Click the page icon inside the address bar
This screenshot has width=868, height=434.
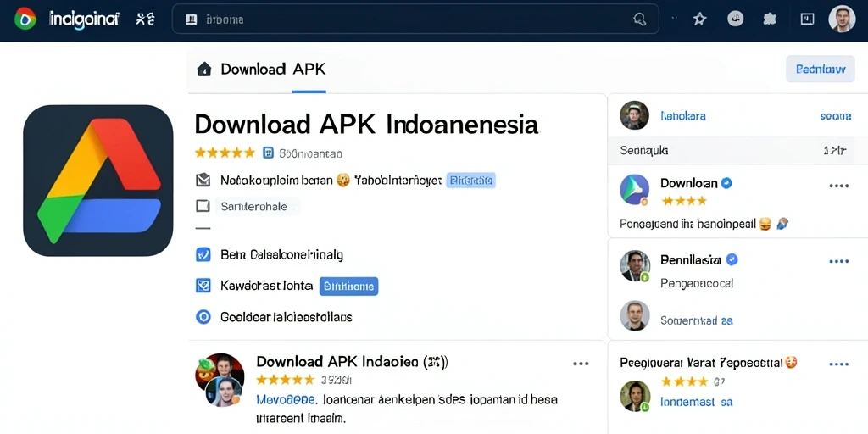pos(192,20)
